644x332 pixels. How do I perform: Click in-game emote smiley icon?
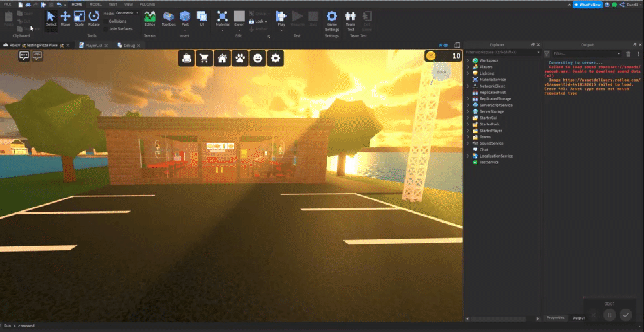[x=258, y=59]
